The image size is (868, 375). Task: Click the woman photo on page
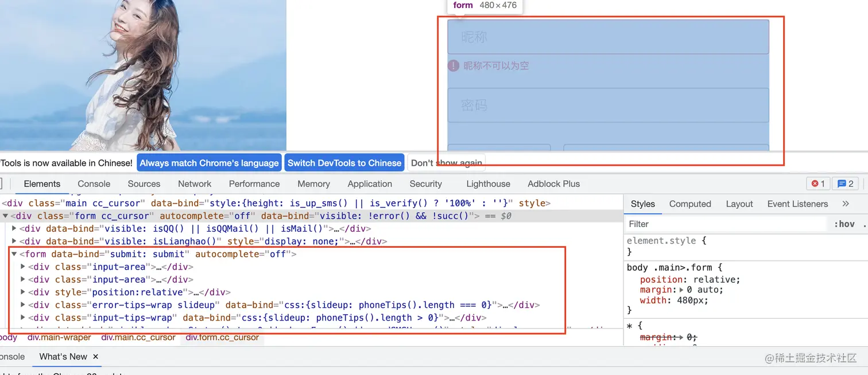pos(143,75)
